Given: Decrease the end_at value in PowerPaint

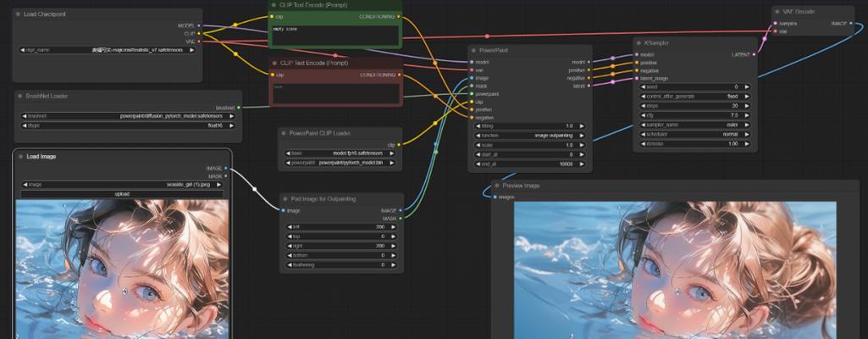Looking at the screenshot, I should (x=478, y=164).
